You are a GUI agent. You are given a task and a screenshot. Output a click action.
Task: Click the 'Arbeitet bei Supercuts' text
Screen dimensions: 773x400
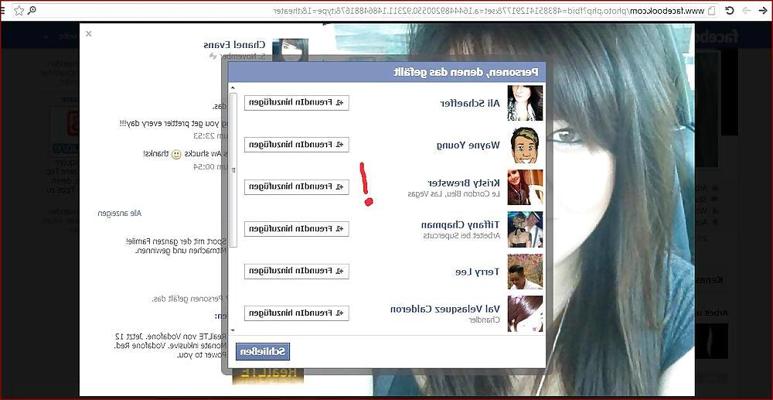461,236
